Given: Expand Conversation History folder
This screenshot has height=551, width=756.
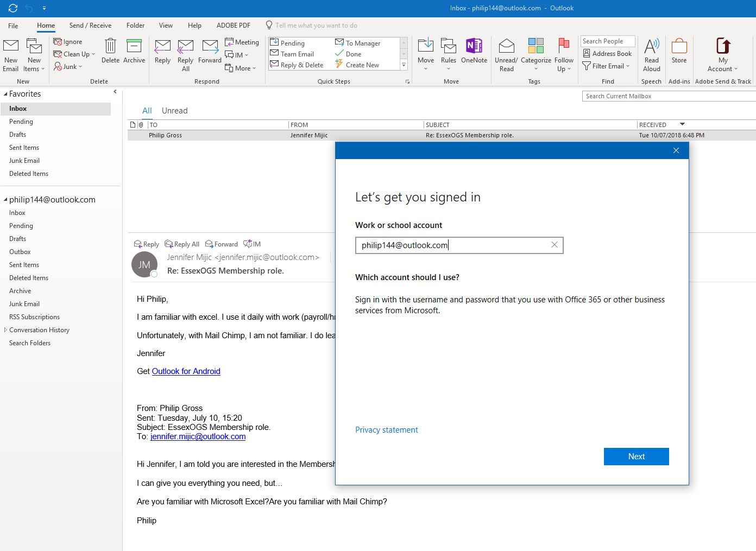Looking at the screenshot, I should click(5, 330).
